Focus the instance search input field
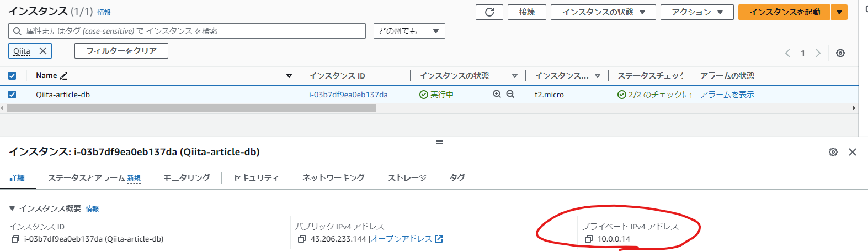This screenshot has width=868, height=251. tap(187, 31)
